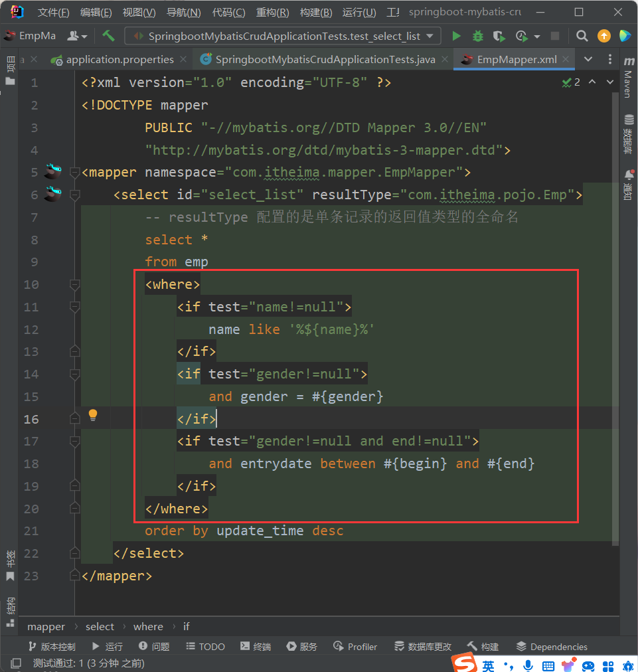Click MyBatis bird gutter icon on line 5
Viewport: 638px width, 672px height.
point(53,172)
